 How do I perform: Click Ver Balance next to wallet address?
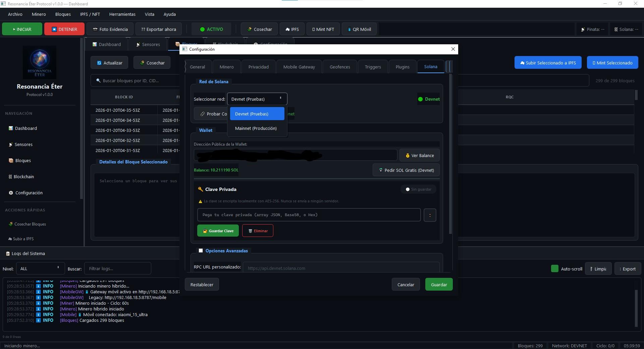pos(419,155)
